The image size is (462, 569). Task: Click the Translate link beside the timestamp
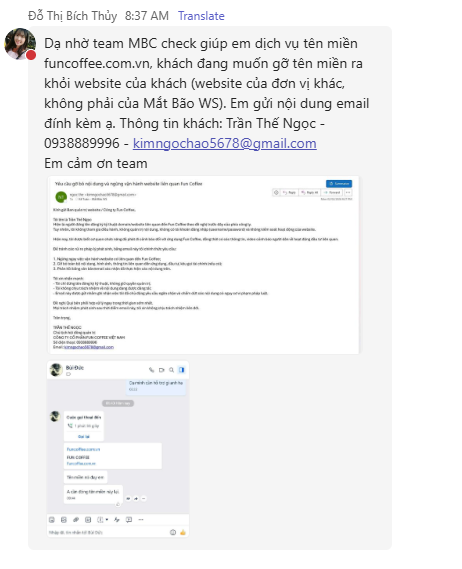click(x=201, y=16)
